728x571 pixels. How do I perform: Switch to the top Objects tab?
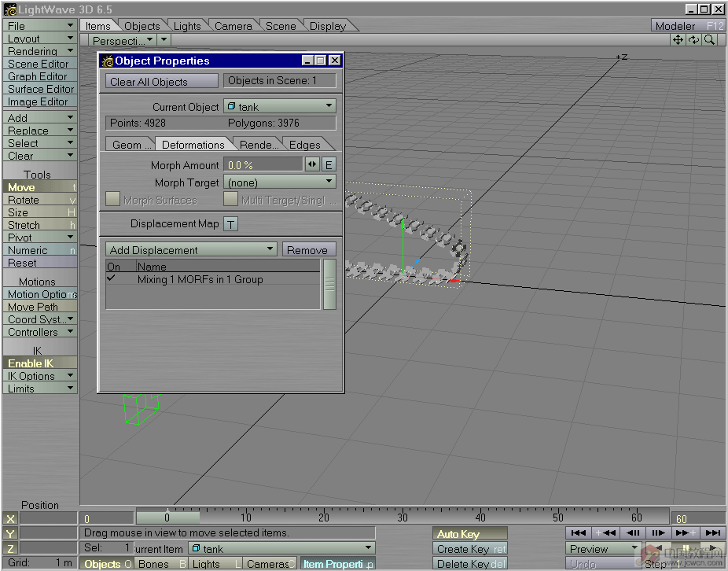142,26
